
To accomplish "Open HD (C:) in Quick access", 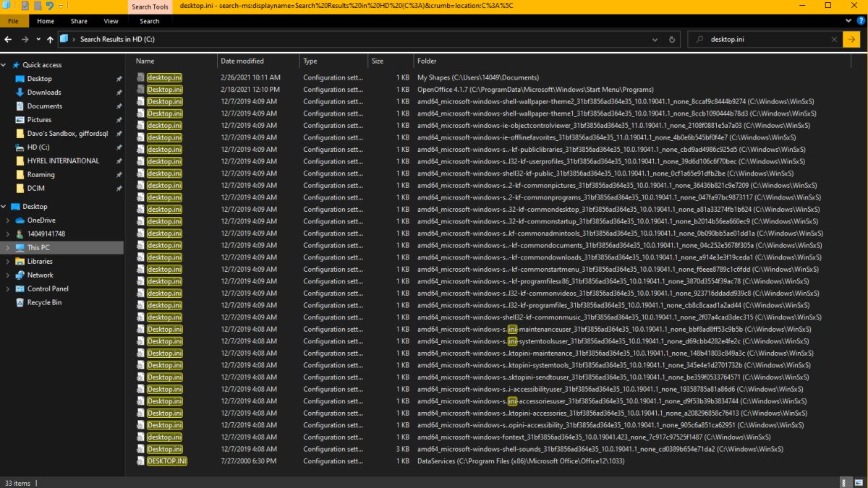I will tap(38, 147).
